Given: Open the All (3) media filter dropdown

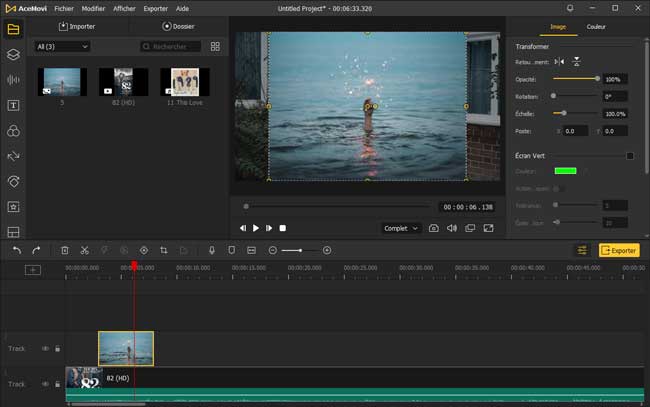Looking at the screenshot, I should point(62,46).
